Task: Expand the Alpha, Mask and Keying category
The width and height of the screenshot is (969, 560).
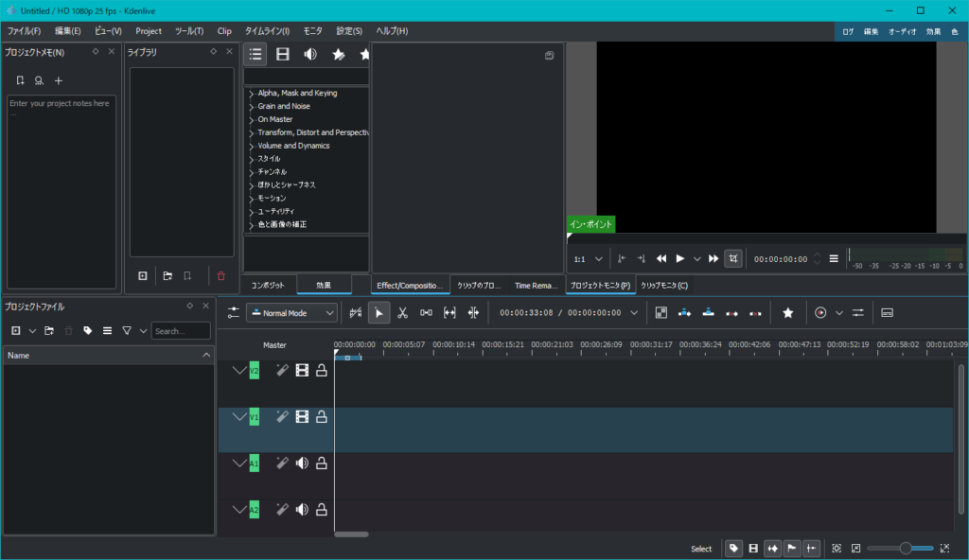Action: (251, 94)
